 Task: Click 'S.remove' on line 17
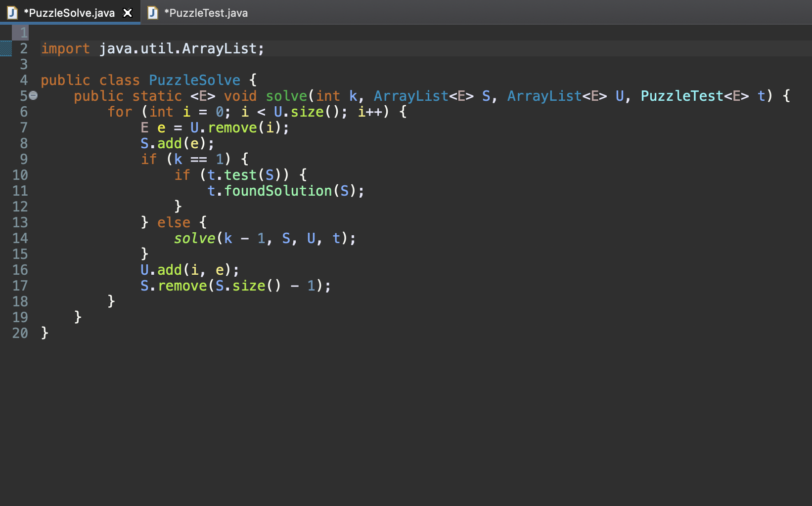click(x=174, y=286)
